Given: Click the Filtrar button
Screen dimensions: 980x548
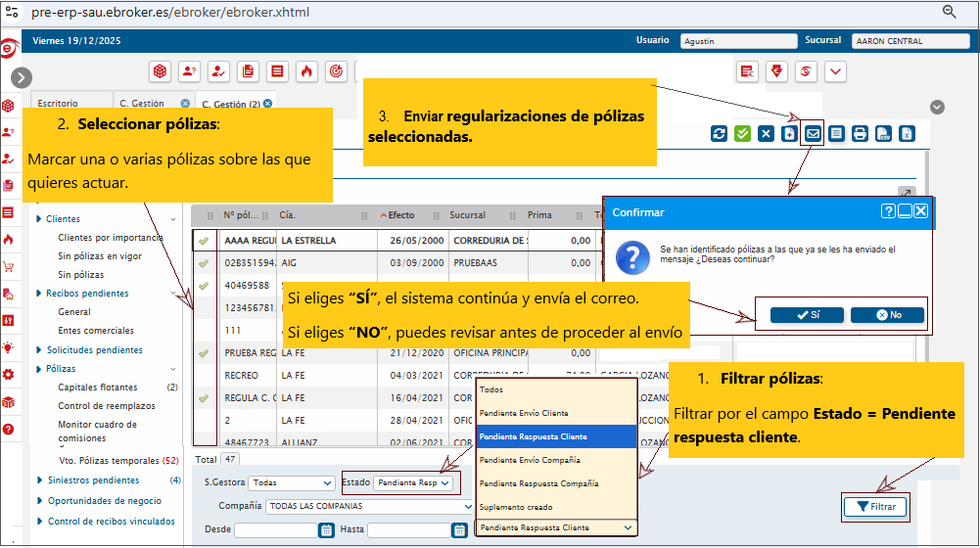Looking at the screenshot, I should pos(875,506).
